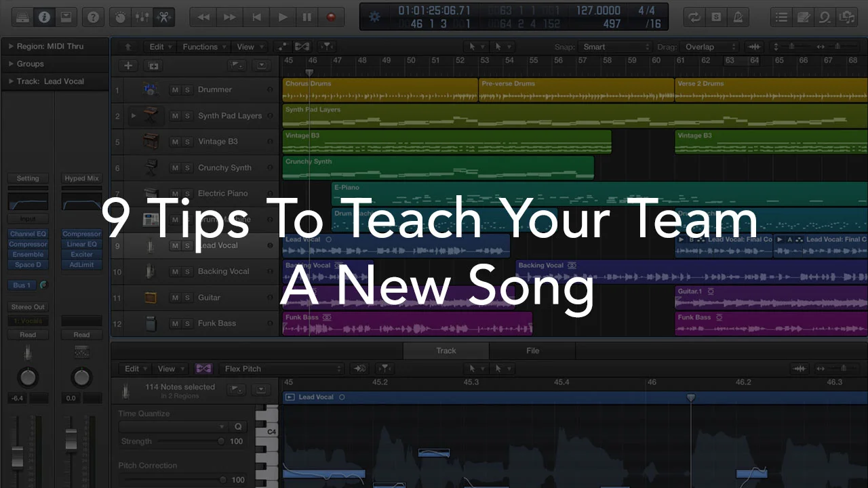Open the Channel EQ plugin slot
This screenshot has width=868, height=488.
click(28, 233)
